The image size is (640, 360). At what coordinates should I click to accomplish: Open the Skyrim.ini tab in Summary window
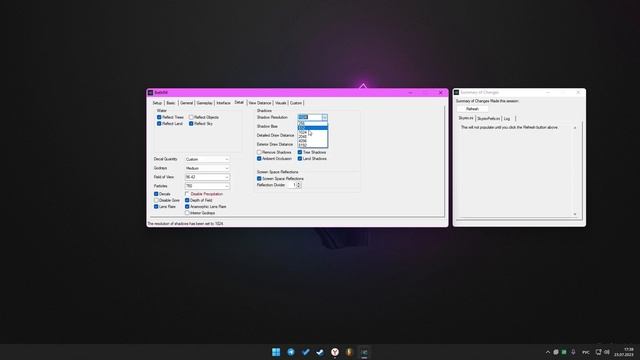click(x=466, y=118)
